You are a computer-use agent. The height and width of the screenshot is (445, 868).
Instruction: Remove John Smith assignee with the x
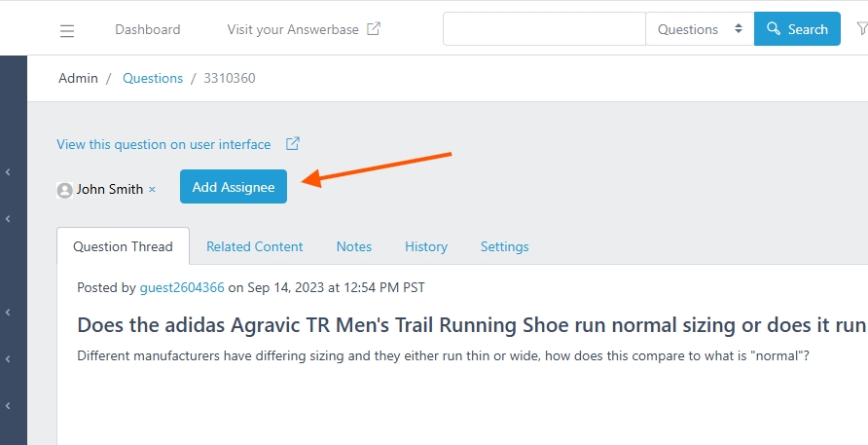[152, 190]
